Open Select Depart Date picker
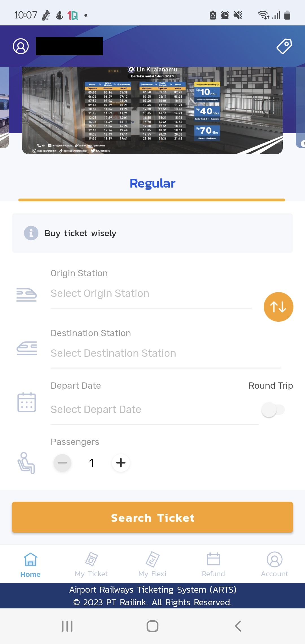The width and height of the screenshot is (305, 644). point(154,410)
